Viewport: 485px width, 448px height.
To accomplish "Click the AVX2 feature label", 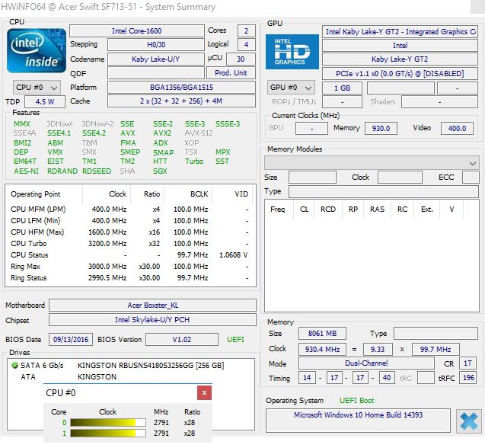I will tap(162, 133).
